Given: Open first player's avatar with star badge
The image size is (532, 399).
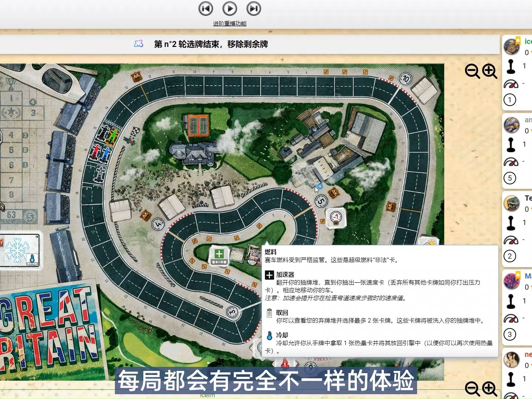Looking at the screenshot, I should (512, 46).
